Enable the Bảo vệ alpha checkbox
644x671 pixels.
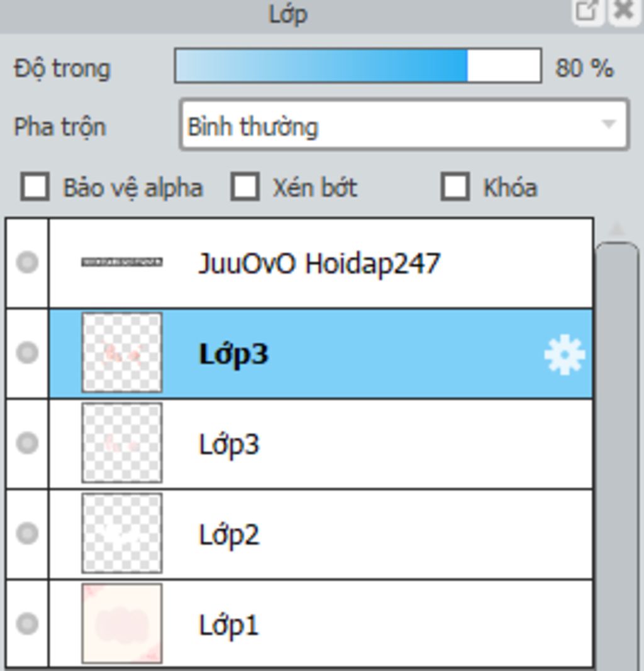pyautogui.click(x=35, y=187)
